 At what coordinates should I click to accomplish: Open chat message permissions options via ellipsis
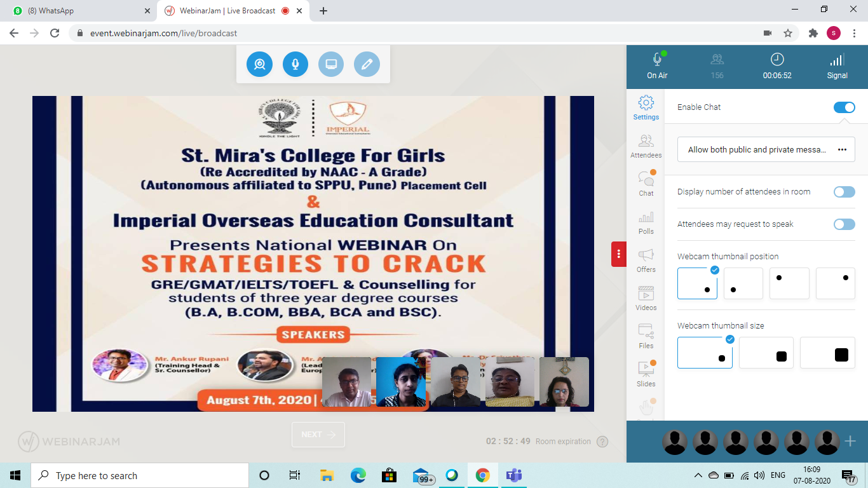click(843, 149)
